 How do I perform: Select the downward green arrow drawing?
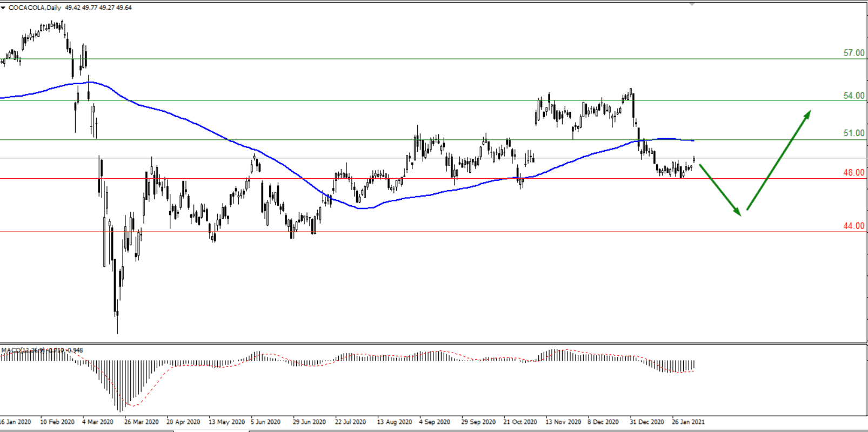720,190
